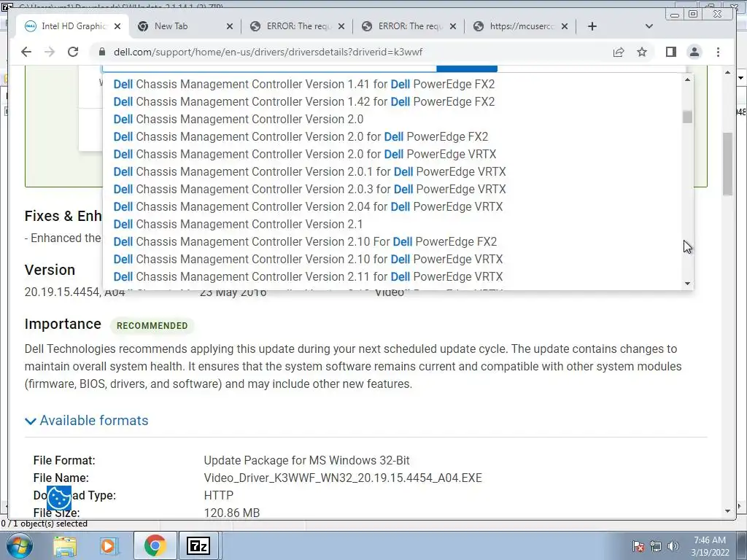Open the Windows Start menu
This screenshot has height=560, width=747.
click(x=20, y=545)
